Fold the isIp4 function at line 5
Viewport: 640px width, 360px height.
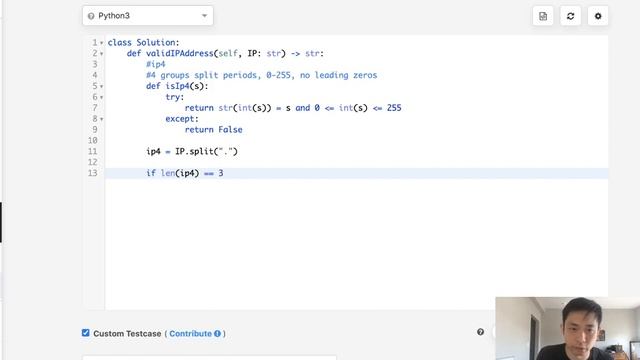pyautogui.click(x=102, y=87)
